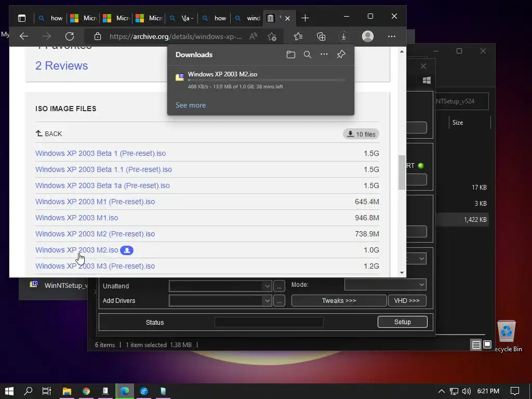Open Windows XP 2003 M3 (Pre-reset).iso
532x399 pixels.
(x=95, y=266)
